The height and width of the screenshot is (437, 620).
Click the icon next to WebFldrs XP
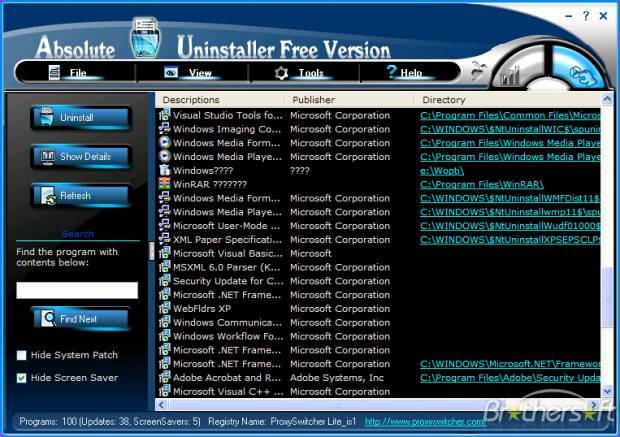coord(164,308)
